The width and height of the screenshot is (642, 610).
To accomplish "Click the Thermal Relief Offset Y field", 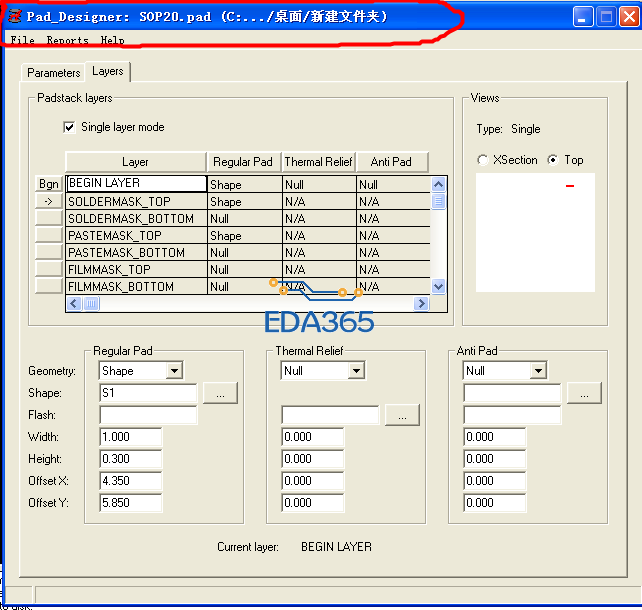I will (x=313, y=503).
